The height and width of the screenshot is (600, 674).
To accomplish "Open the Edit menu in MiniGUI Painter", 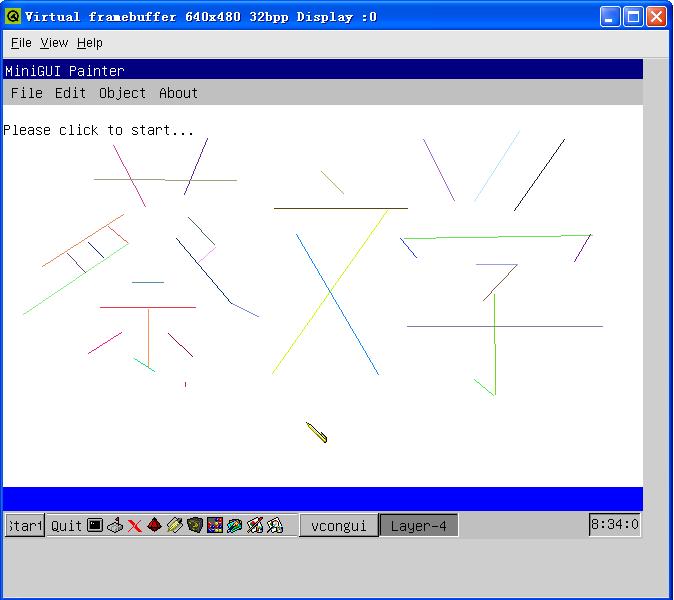I will [70, 93].
